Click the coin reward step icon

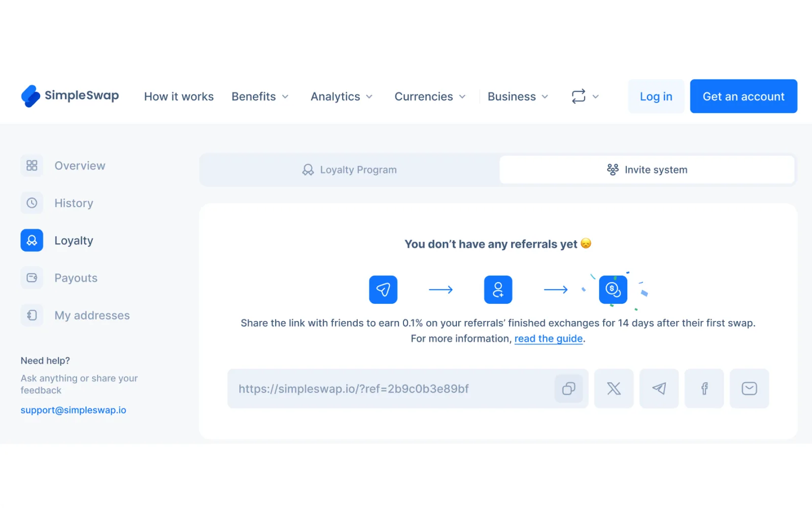click(x=613, y=289)
